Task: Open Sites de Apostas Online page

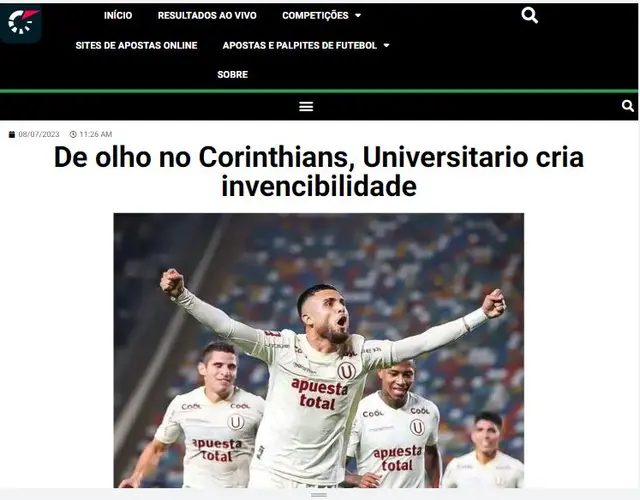Action: 136,45
